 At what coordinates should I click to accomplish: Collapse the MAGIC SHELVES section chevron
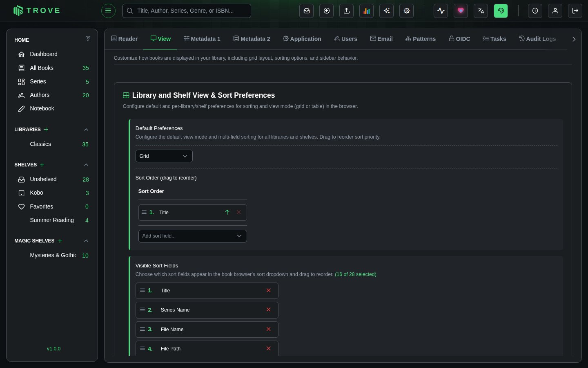pos(86,241)
